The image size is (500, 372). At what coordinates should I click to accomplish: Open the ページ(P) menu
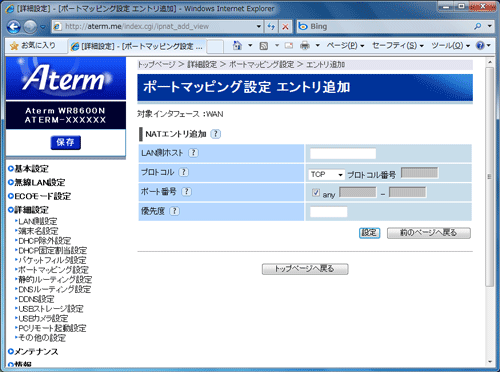tap(345, 46)
